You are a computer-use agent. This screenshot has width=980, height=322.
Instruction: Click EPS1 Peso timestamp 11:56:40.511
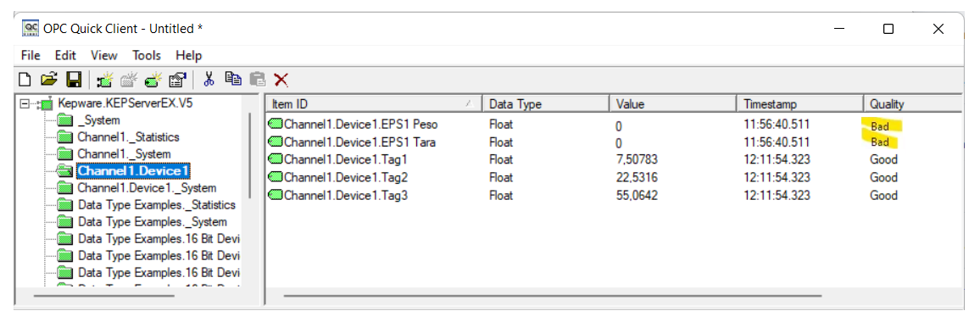pos(777,125)
